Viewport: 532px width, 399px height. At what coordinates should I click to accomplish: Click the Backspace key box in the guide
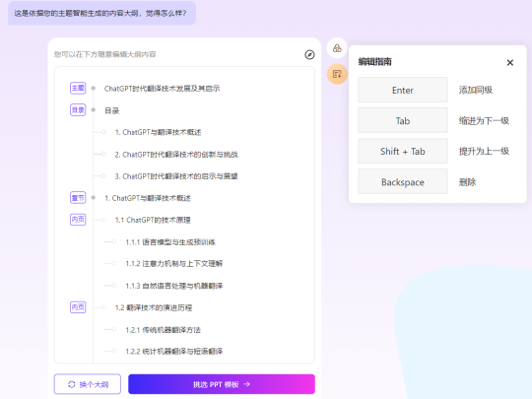pyautogui.click(x=403, y=182)
